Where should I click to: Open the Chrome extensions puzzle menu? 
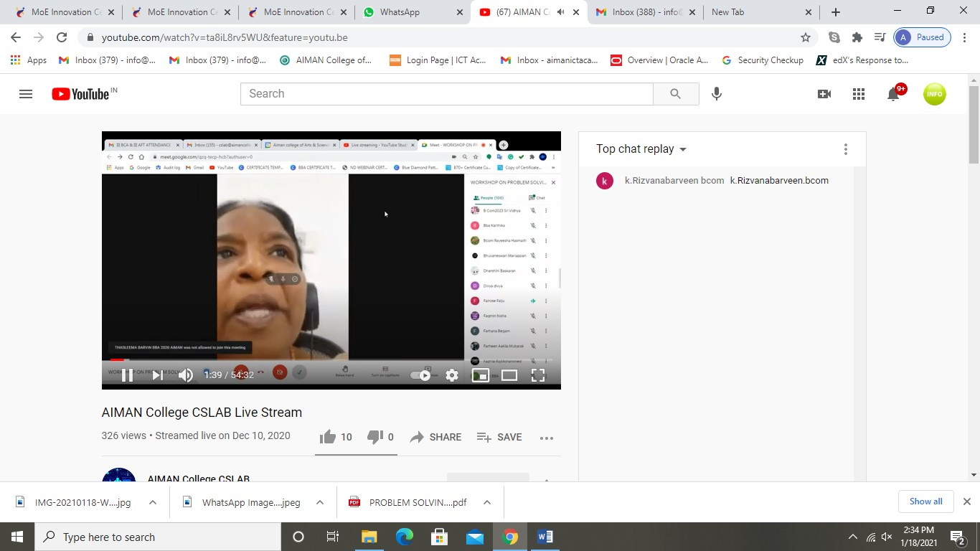click(857, 37)
